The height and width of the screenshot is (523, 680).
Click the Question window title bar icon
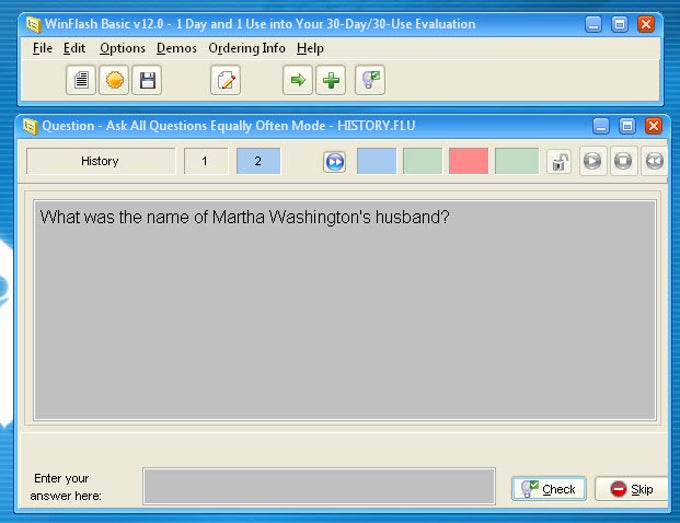[30, 127]
